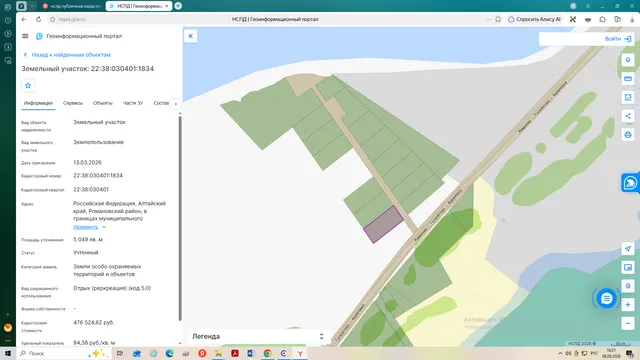Click the print icon on the map toolbar
Screen dimensions: 640x360
click(628, 135)
